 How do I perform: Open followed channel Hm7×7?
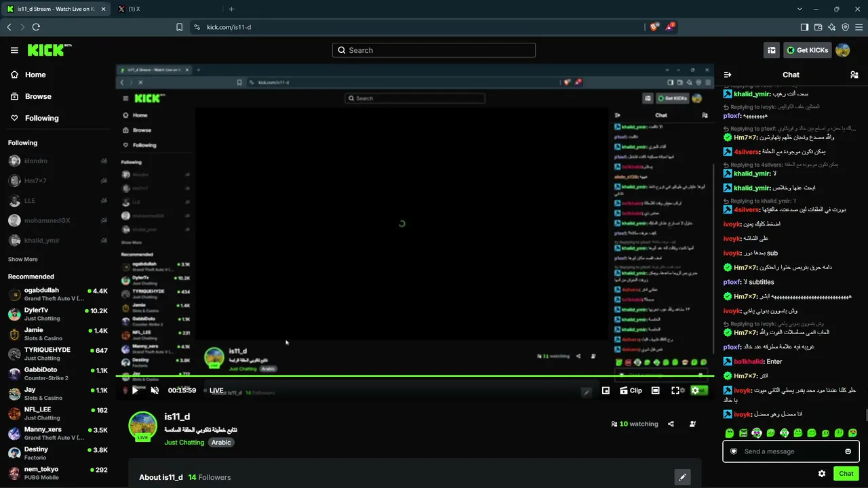tap(58, 181)
